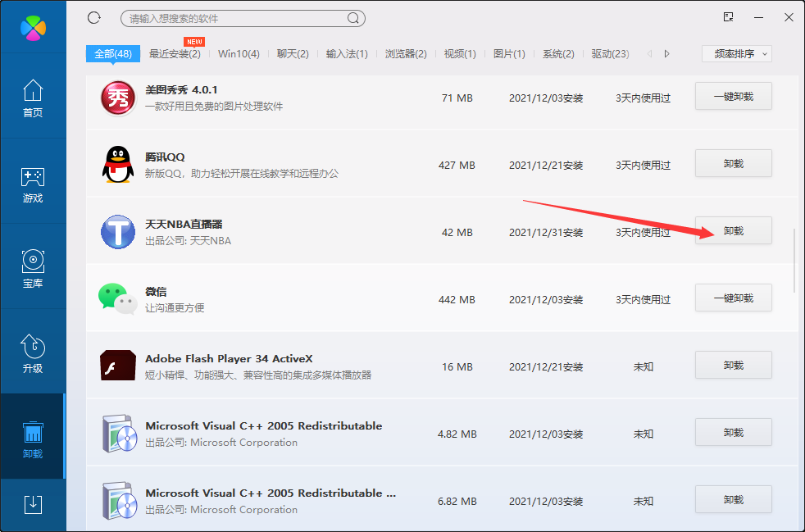Click the 427 MB size value
805x532 pixels.
pyautogui.click(x=457, y=166)
